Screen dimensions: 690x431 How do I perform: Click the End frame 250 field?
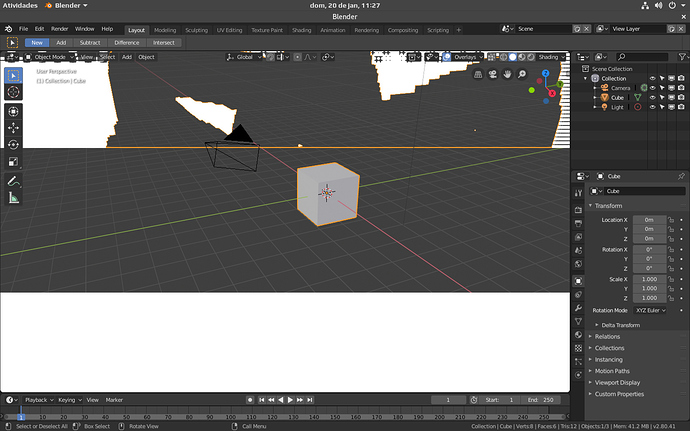coord(541,400)
